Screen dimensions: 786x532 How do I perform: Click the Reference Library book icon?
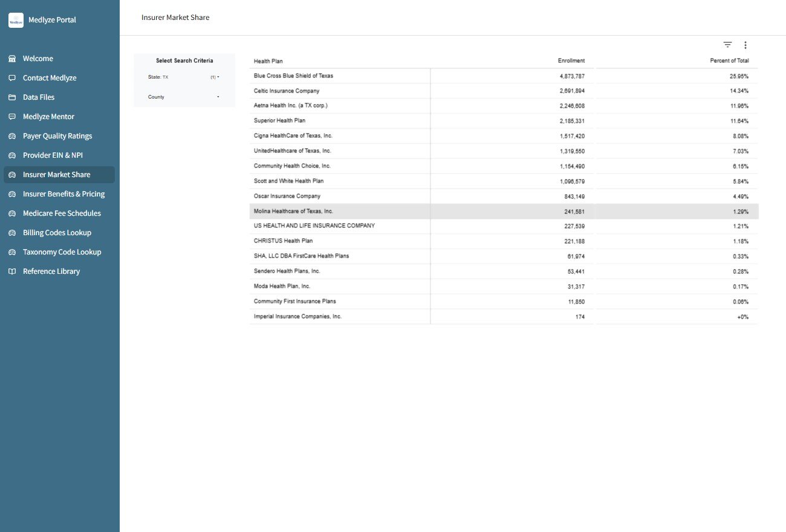tap(11, 271)
